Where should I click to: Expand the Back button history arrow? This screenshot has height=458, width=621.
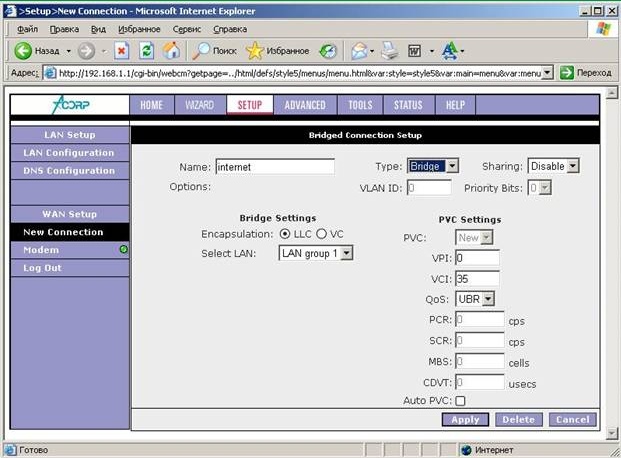pos(69,51)
